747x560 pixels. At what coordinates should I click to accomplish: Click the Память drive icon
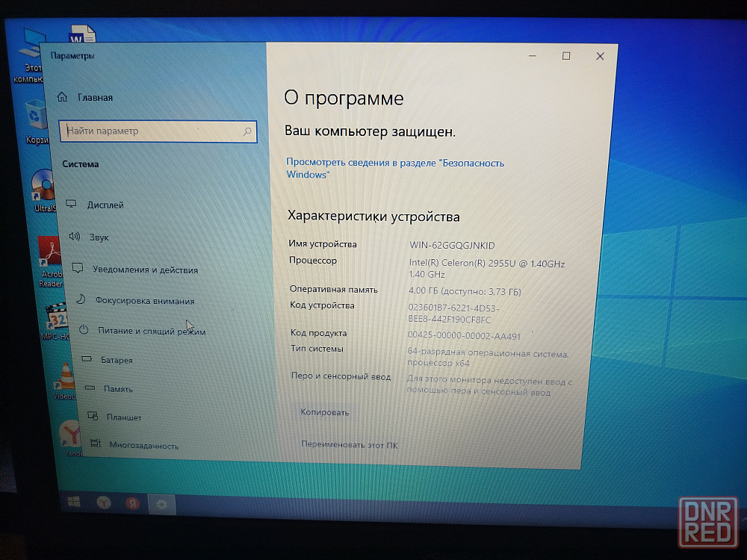(x=90, y=388)
